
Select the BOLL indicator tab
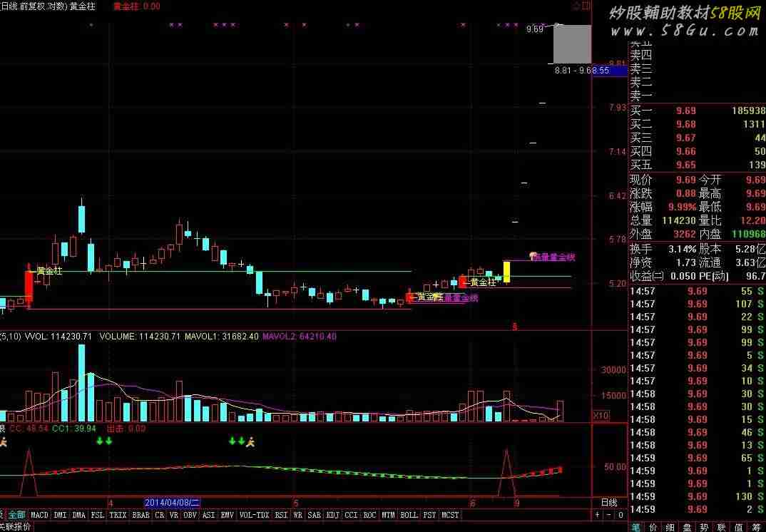409,515
